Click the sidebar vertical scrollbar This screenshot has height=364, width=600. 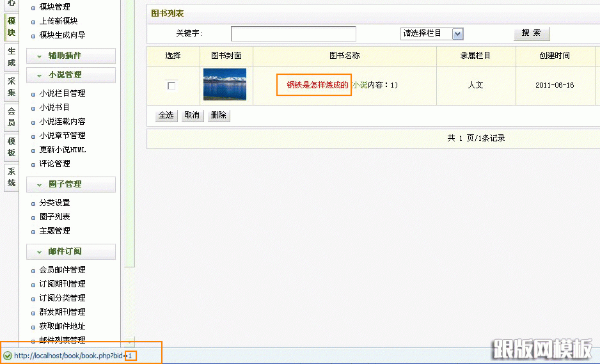click(x=130, y=134)
